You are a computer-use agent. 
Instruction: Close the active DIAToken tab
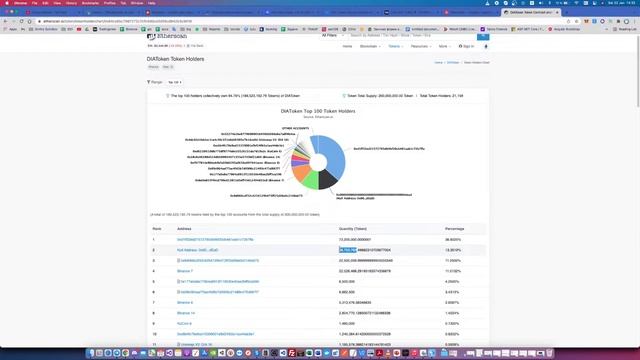coord(557,12)
